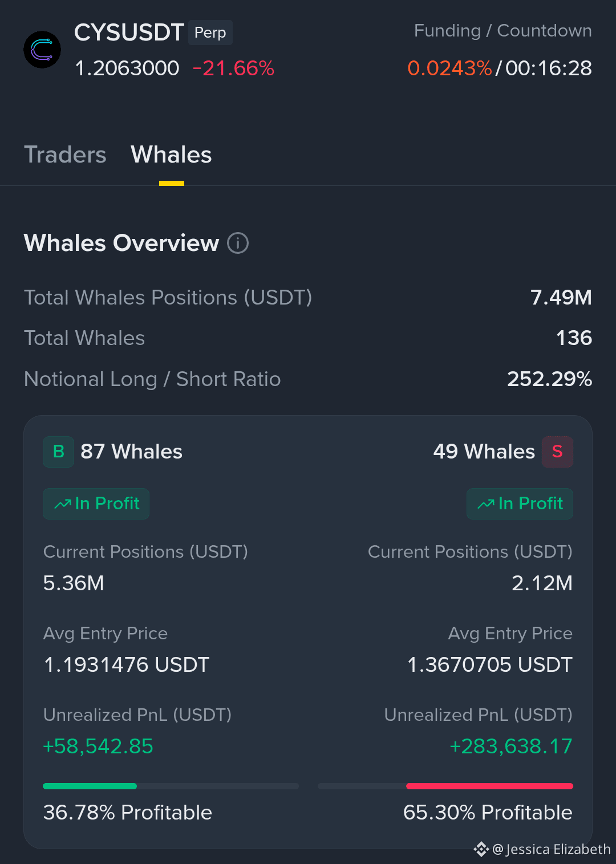The height and width of the screenshot is (864, 616).
Task: Click the short side trend arrow icon
Action: click(x=486, y=504)
